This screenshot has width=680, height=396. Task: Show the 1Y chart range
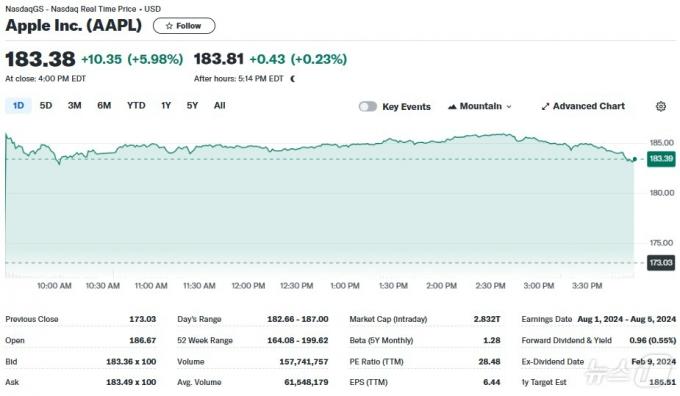pos(166,105)
